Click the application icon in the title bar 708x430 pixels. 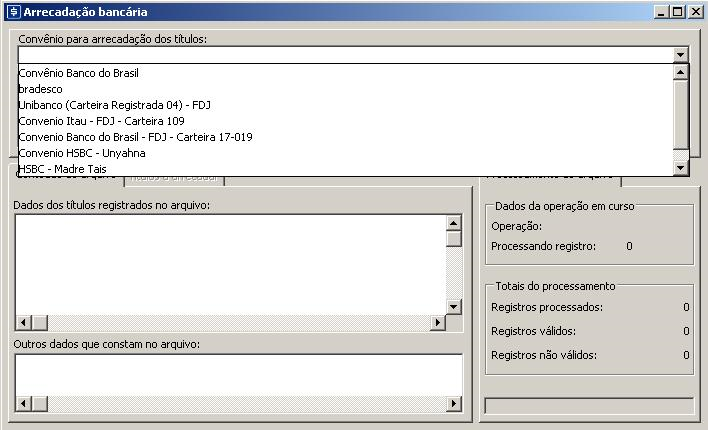pos(13,12)
